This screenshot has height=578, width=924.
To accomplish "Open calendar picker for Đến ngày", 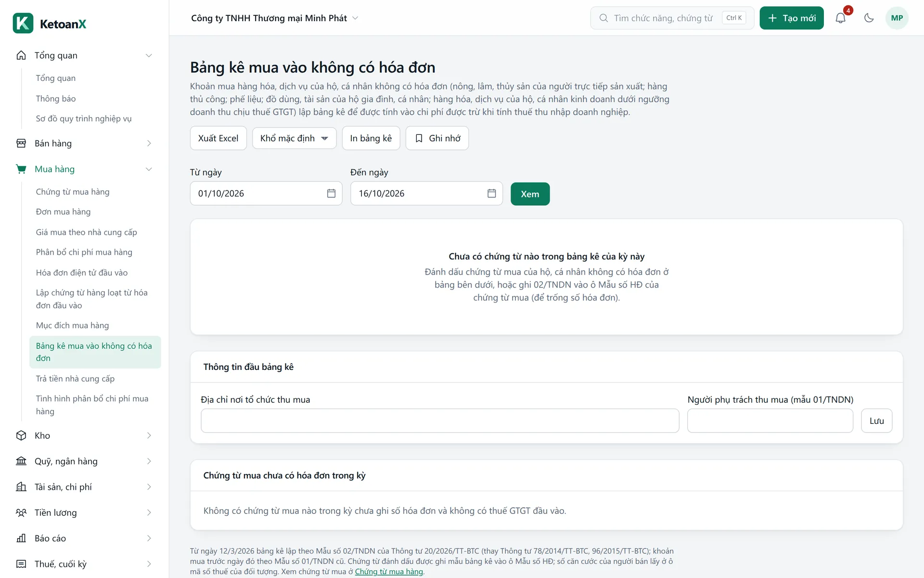I will point(491,193).
